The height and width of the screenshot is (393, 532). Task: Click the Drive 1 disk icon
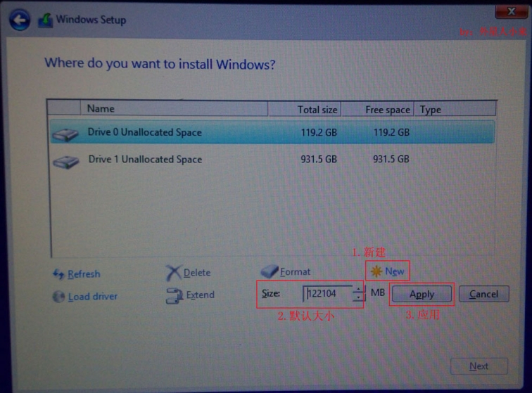pos(65,161)
